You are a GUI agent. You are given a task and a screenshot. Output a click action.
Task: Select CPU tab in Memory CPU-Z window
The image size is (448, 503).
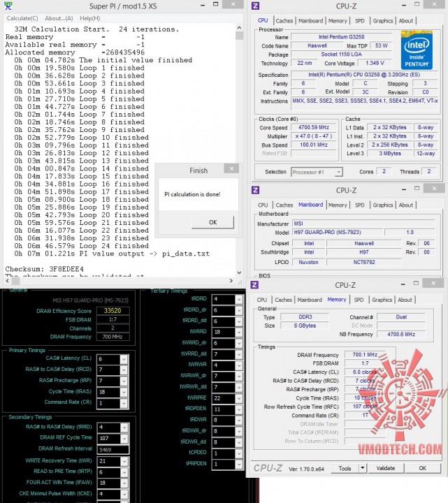tap(262, 300)
